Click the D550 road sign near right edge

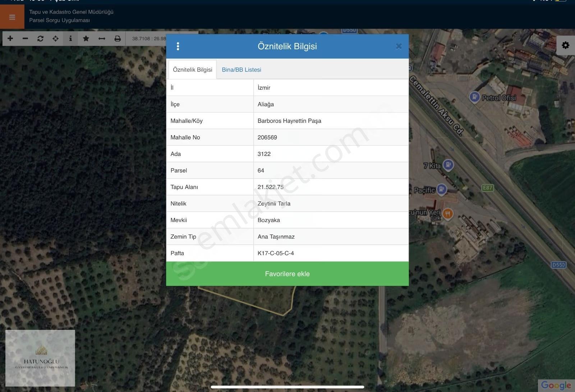(x=558, y=265)
